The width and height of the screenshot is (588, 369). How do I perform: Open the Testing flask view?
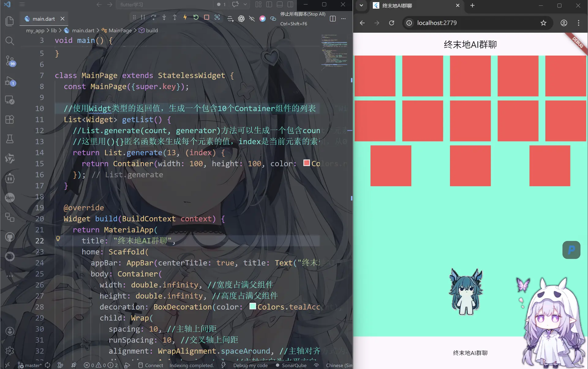pyautogui.click(x=10, y=139)
